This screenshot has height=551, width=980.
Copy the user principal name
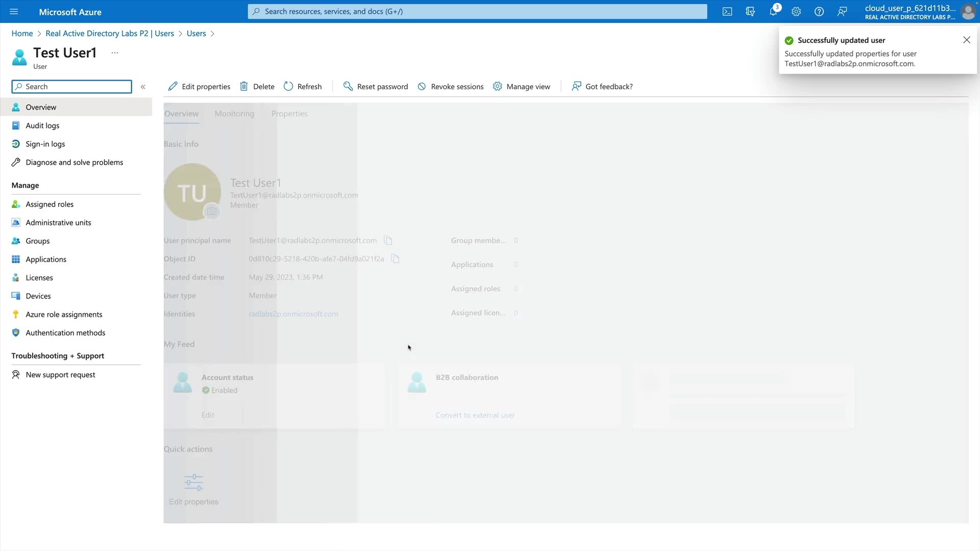tap(388, 240)
